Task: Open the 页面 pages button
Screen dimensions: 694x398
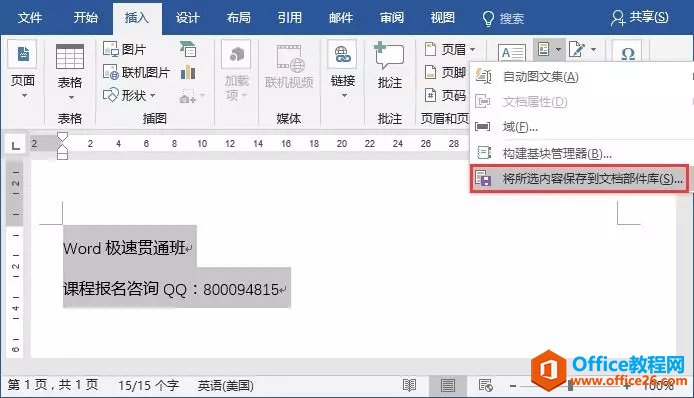Action: pos(23,71)
